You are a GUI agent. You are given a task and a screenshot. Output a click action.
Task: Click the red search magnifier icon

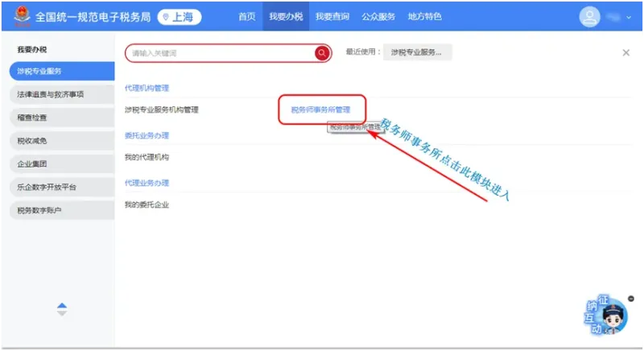(x=322, y=53)
